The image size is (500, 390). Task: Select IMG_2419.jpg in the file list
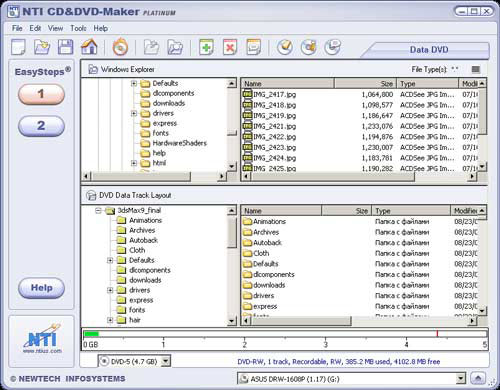point(269,116)
